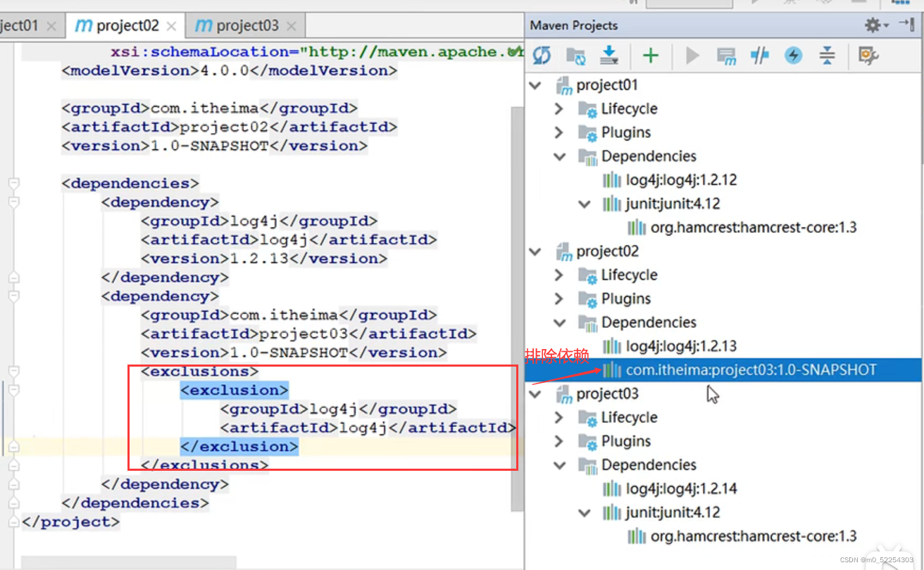Click library icon of junit:junit:4.12 in project01
This screenshot has height=570, width=924.
click(612, 204)
